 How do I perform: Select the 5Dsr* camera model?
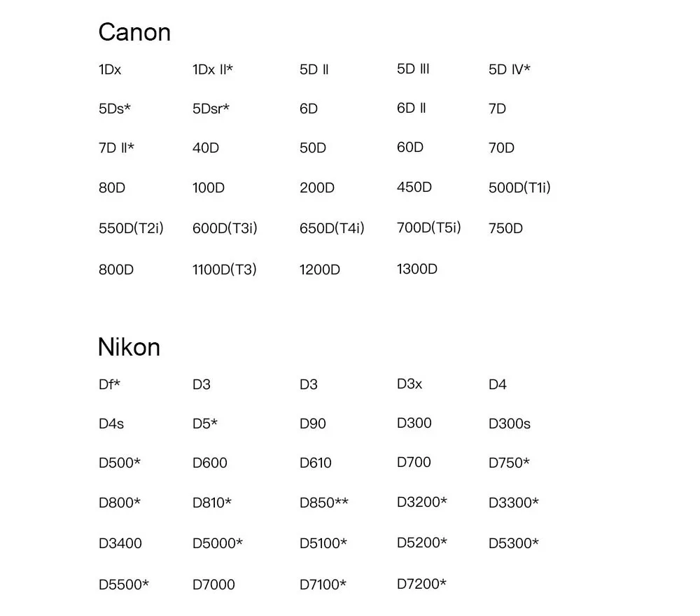pos(211,108)
